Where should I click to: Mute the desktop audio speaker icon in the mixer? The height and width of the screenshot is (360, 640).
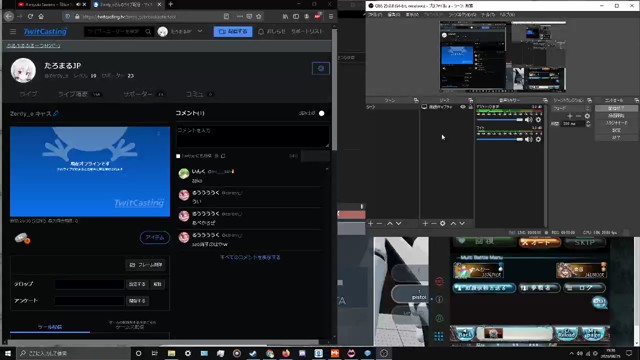[528, 120]
